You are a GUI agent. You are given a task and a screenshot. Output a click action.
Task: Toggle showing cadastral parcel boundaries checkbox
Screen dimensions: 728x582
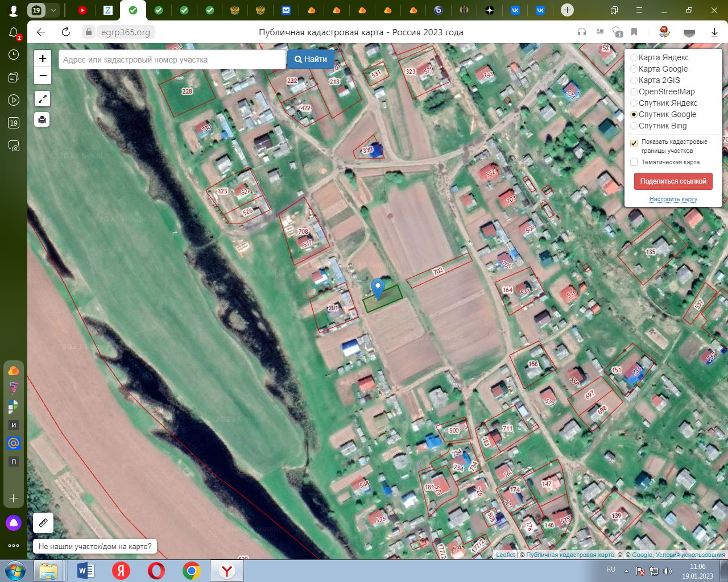[x=634, y=143]
